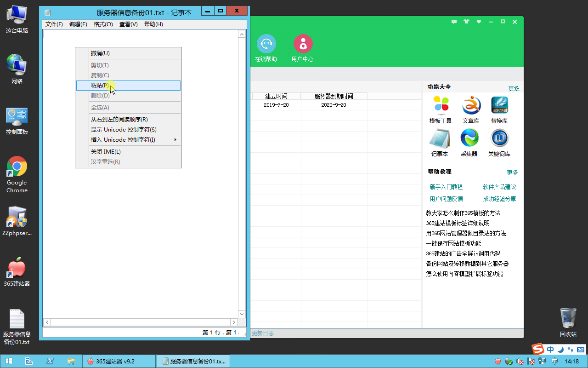588x368 pixels.
Task: Choose 粘贴(P) from context menu
Action: (x=128, y=86)
